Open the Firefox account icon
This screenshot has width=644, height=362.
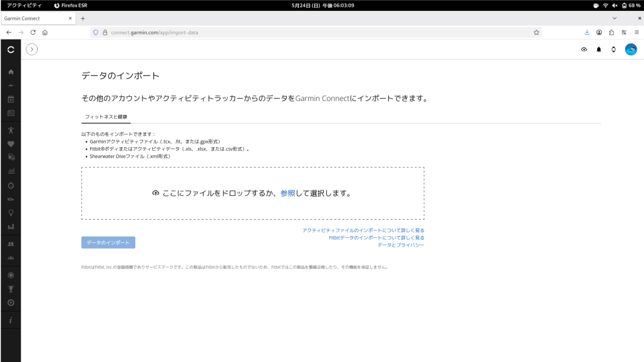[x=599, y=32]
